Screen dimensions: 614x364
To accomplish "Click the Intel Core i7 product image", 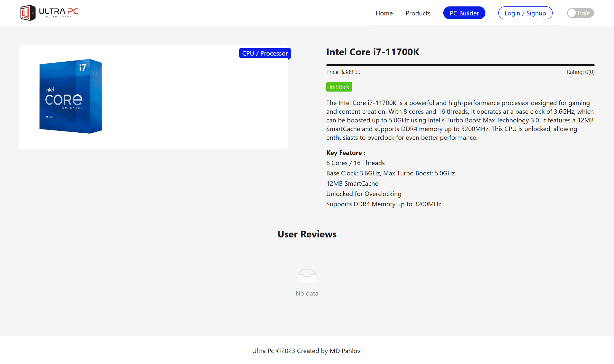I will [x=71, y=96].
